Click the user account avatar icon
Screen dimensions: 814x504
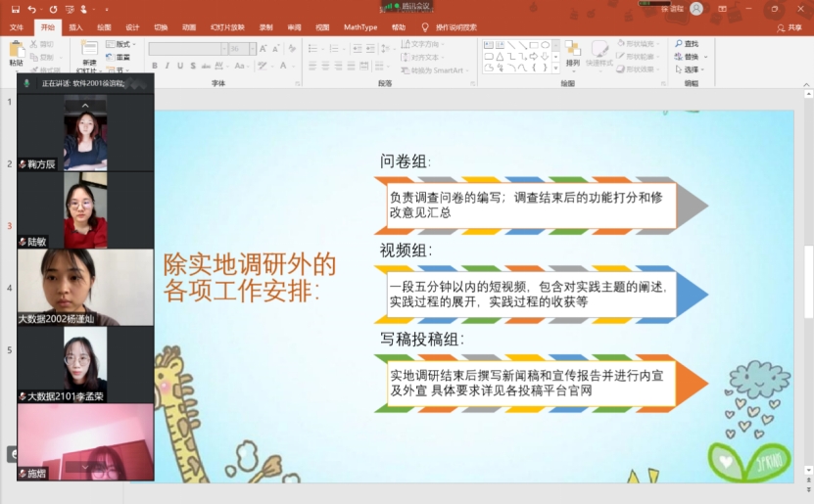point(696,9)
